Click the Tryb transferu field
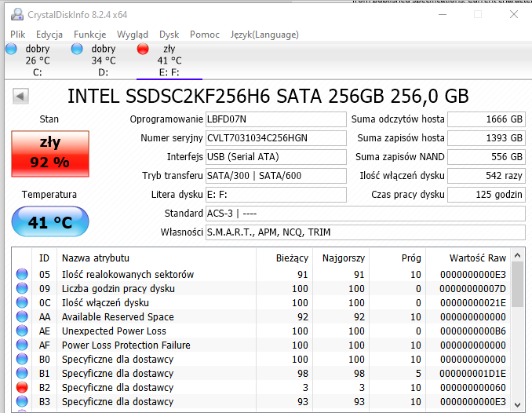532x413 pixels. (276, 176)
